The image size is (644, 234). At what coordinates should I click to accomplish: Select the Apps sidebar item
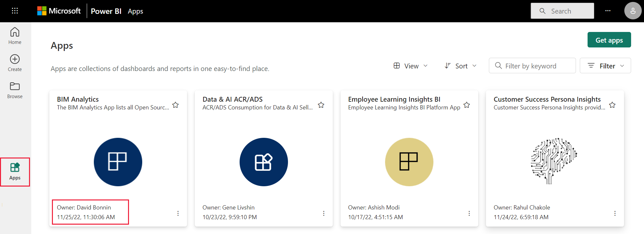pyautogui.click(x=15, y=172)
